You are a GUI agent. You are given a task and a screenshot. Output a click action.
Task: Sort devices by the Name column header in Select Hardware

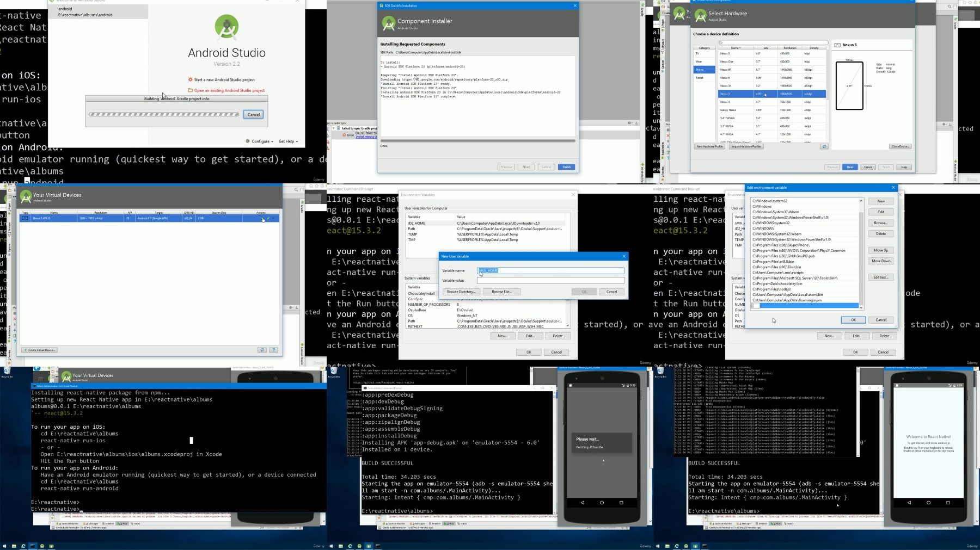[x=735, y=48]
